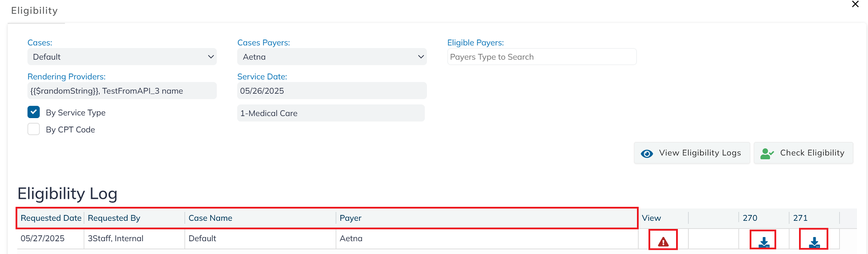Click the Check Eligibility button

[803, 153]
